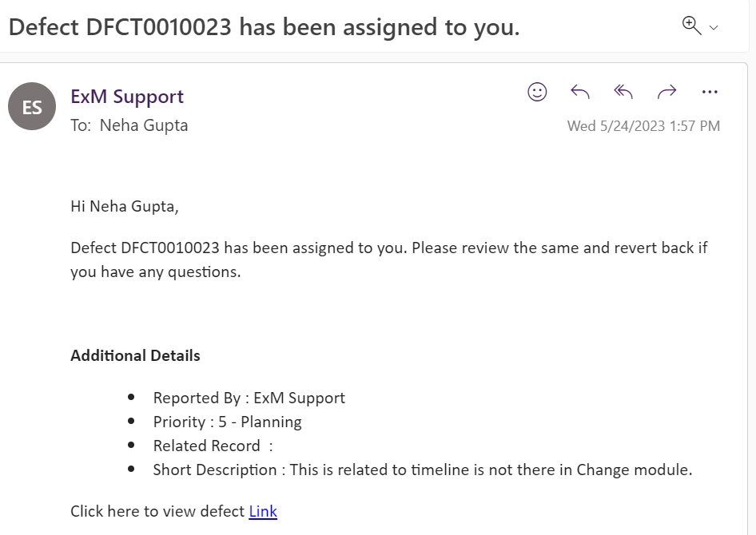Click the ES sender avatar

click(x=32, y=107)
